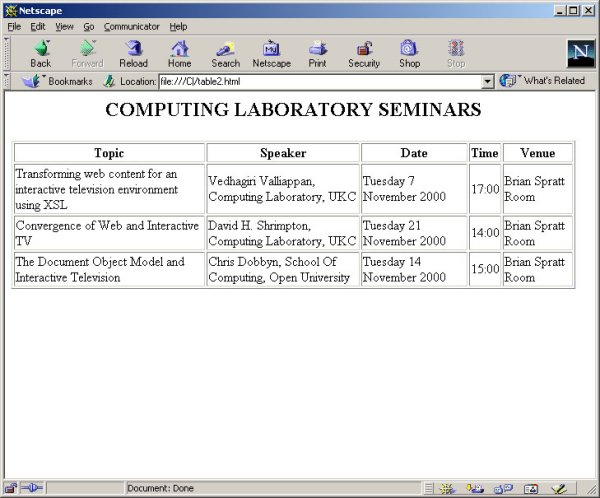Click the Location field showing file:///C|/table2.html

tap(320, 82)
